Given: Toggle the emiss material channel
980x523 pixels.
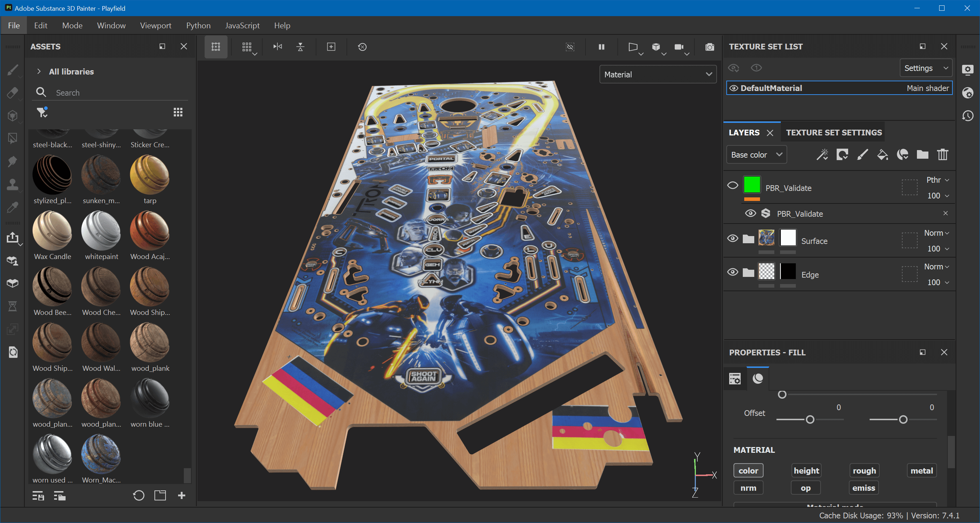Looking at the screenshot, I should pyautogui.click(x=864, y=488).
